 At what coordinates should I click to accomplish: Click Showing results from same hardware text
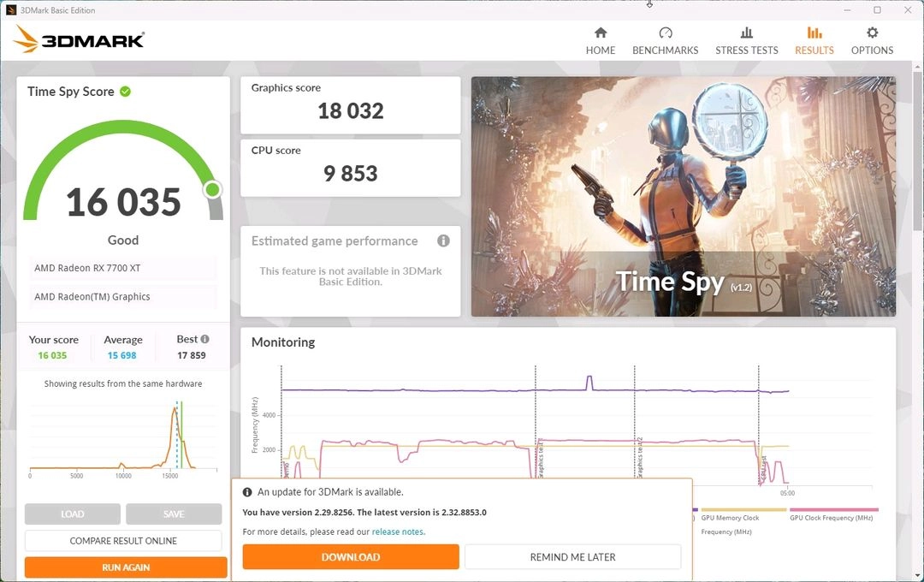click(123, 383)
